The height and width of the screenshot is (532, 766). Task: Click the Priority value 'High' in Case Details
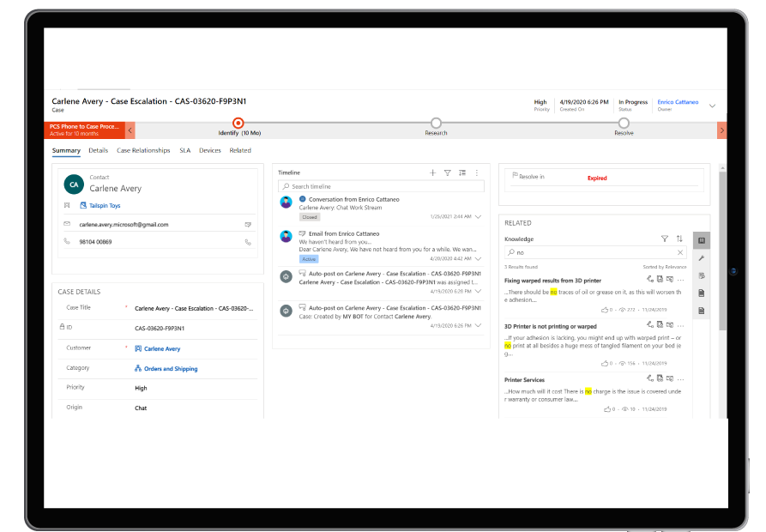coord(141,389)
